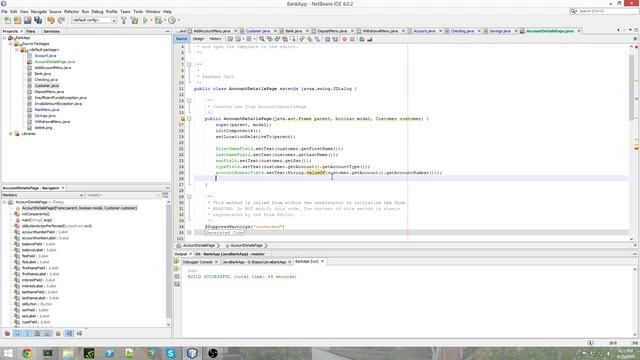Screen dimensions: 640x360
Task: Toggle Show Inherited Members in Navigator
Action: (7, 333)
